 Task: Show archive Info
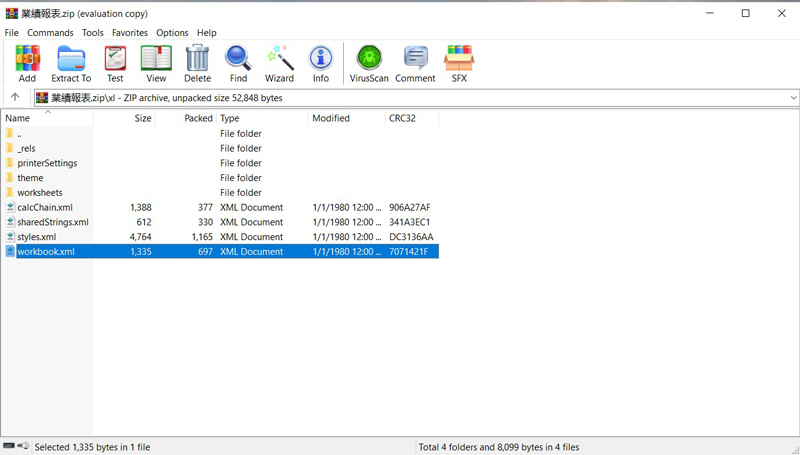[x=320, y=63]
